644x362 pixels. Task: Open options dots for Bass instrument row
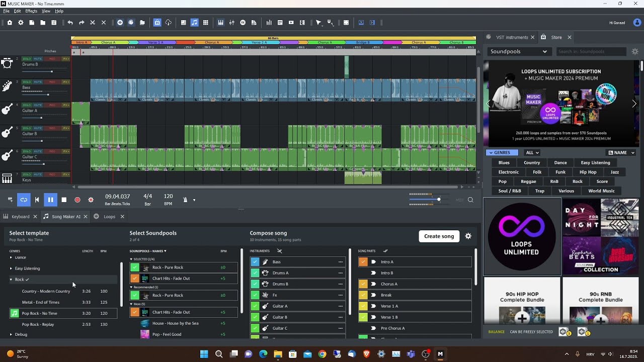click(340, 262)
